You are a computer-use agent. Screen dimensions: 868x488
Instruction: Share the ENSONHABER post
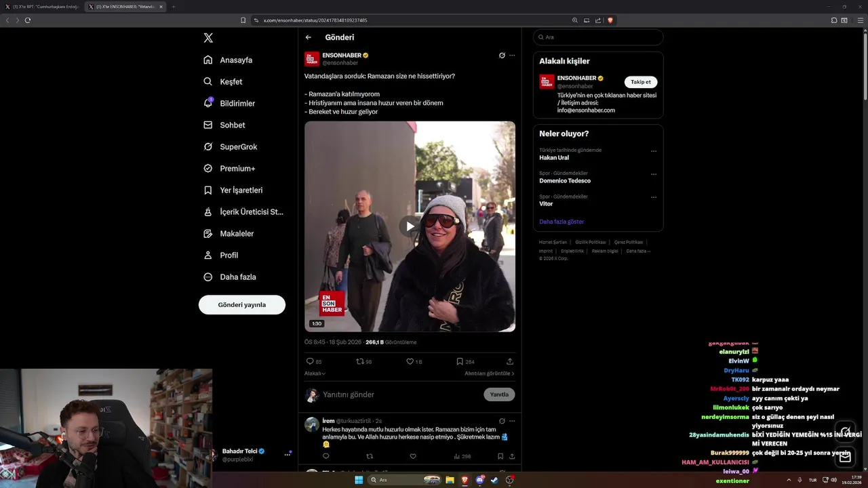pos(510,361)
